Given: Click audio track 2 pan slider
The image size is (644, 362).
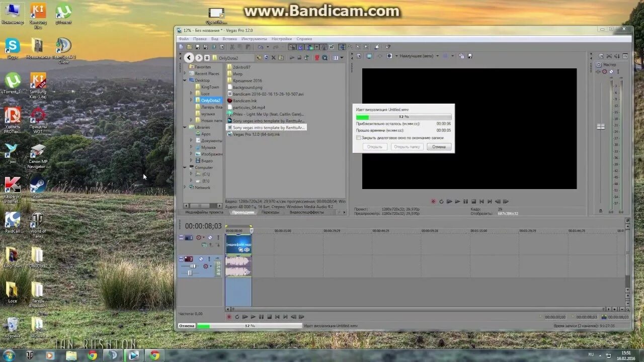Looking at the screenshot, I should pyautogui.click(x=190, y=273).
